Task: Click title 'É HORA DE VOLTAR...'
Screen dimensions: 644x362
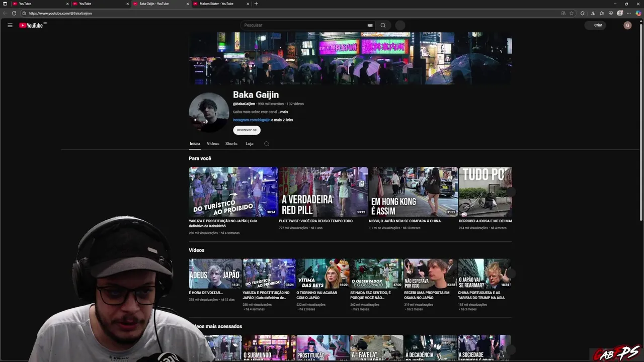Action: (206, 293)
